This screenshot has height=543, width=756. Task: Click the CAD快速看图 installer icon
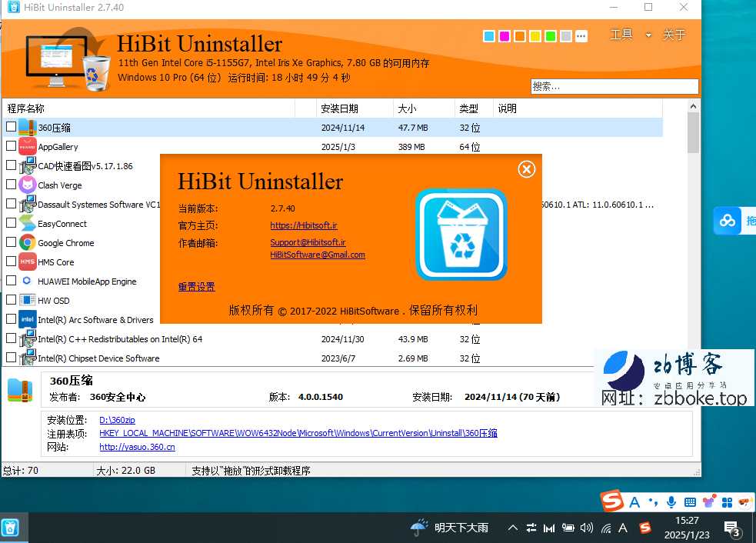coord(28,166)
